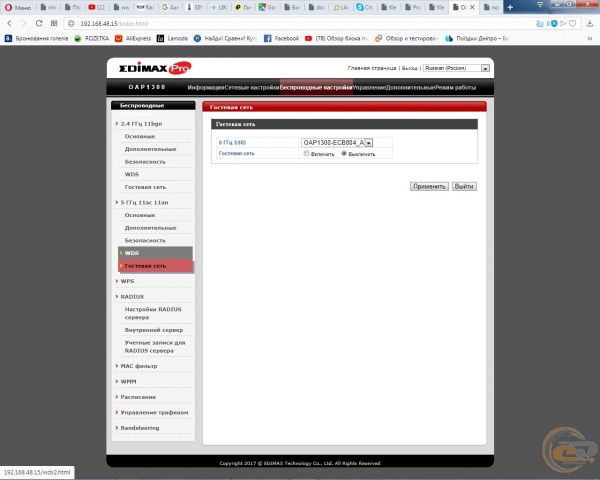Open Основные under 2.4 ГГц
Screen dimensions: 600x480
(x=140, y=136)
